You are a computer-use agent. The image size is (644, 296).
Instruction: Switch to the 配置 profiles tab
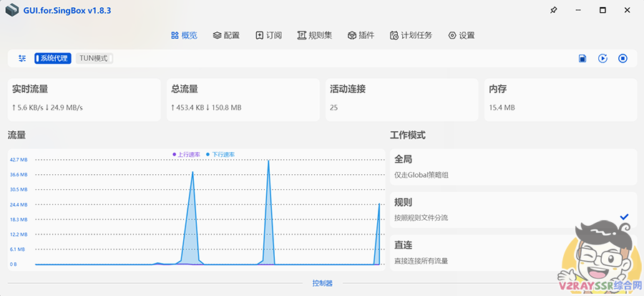(226, 35)
